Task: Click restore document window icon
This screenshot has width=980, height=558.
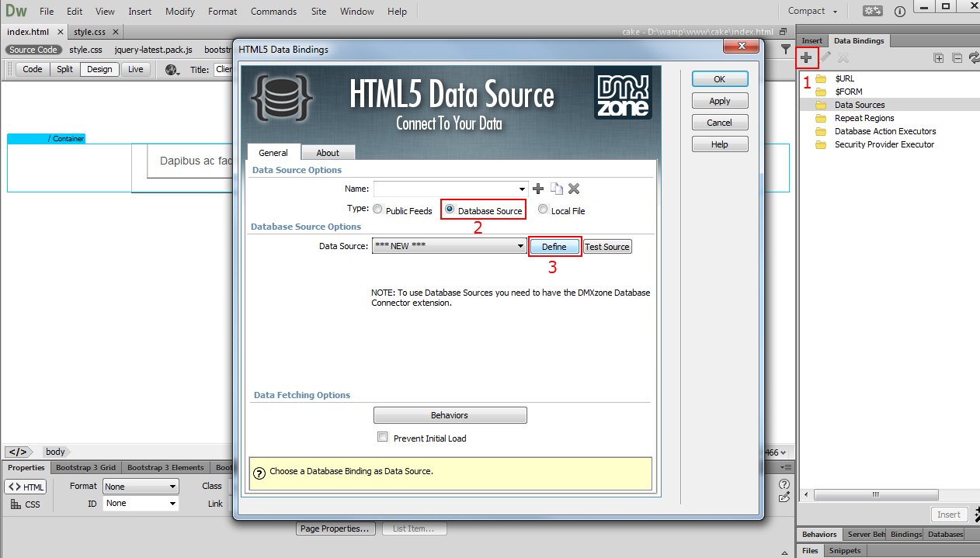Action: click(784, 32)
